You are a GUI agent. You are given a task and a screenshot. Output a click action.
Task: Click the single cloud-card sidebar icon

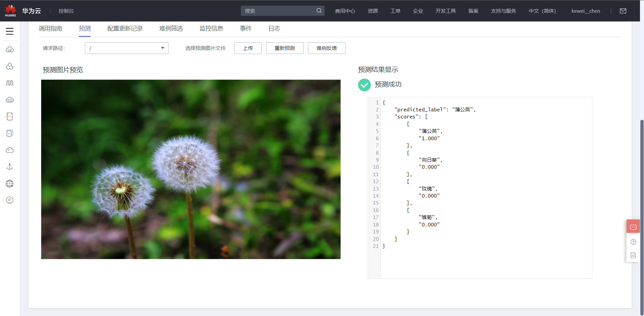pos(10,116)
